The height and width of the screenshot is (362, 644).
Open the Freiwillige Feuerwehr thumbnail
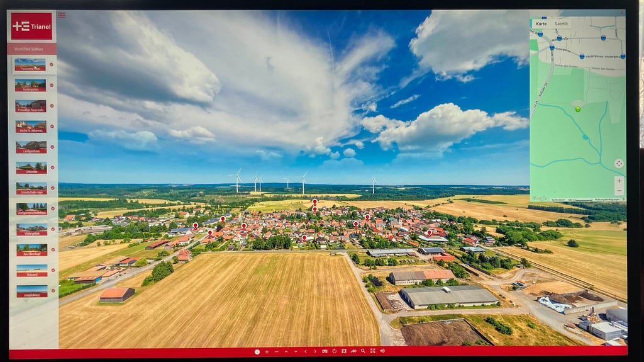(x=31, y=106)
